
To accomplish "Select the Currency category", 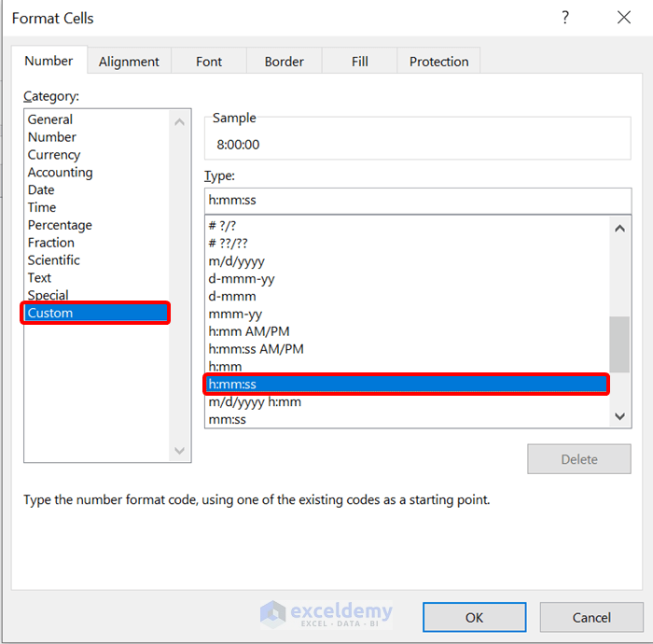I will point(54,155).
